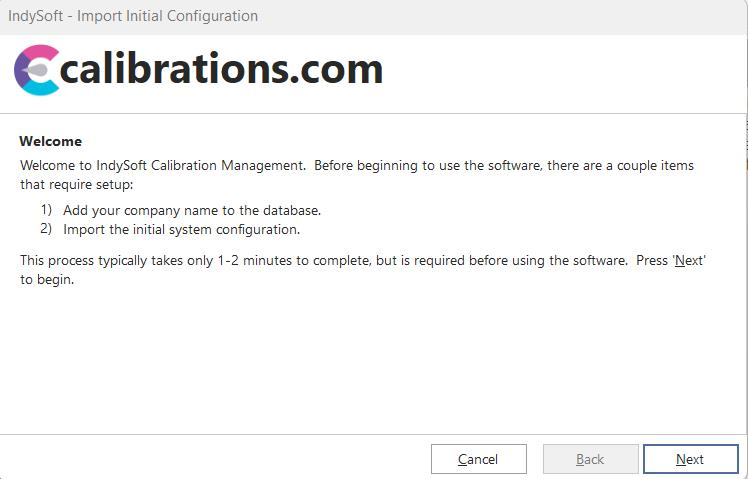Click the circular calibrations.com logo icon
Screen dimensions: 748x479
[x=37, y=70]
